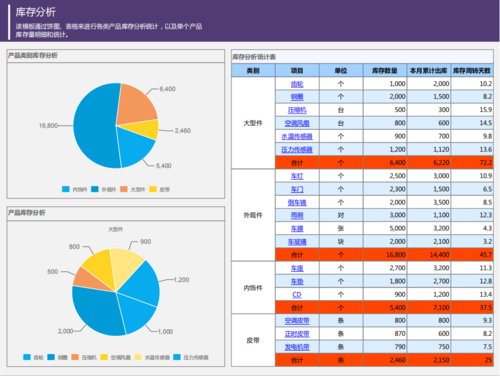Open the 车膜 item link
The image size is (500, 376).
(x=297, y=229)
